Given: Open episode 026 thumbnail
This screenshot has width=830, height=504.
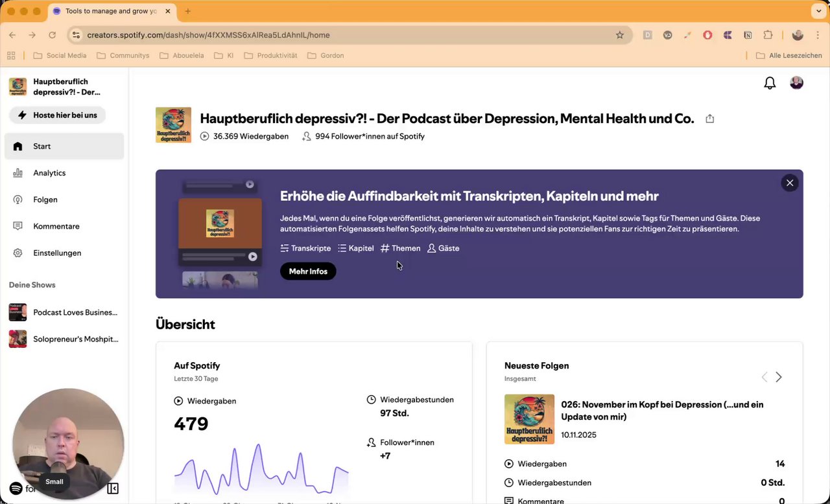Looking at the screenshot, I should pos(529,419).
